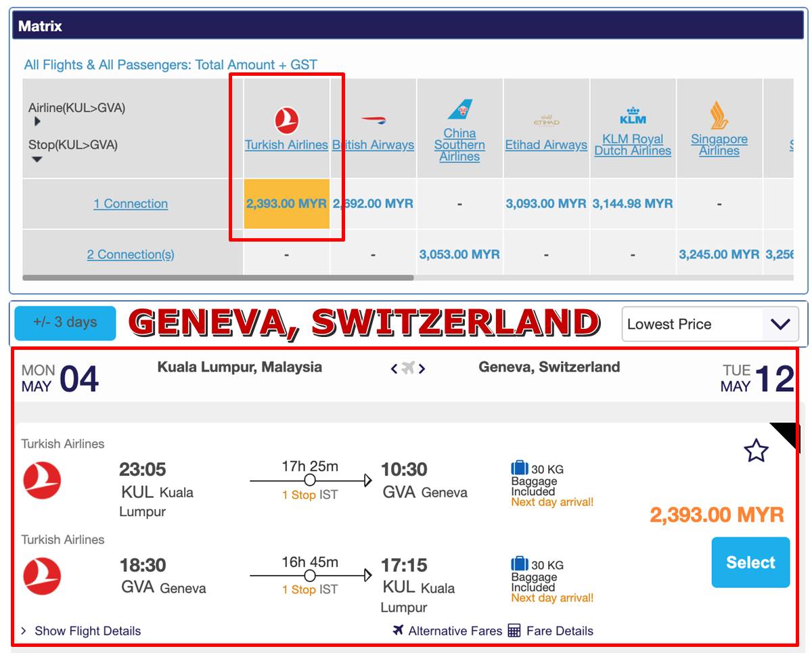Click Turkish Airlines logo on KUL departure flight

[42, 480]
